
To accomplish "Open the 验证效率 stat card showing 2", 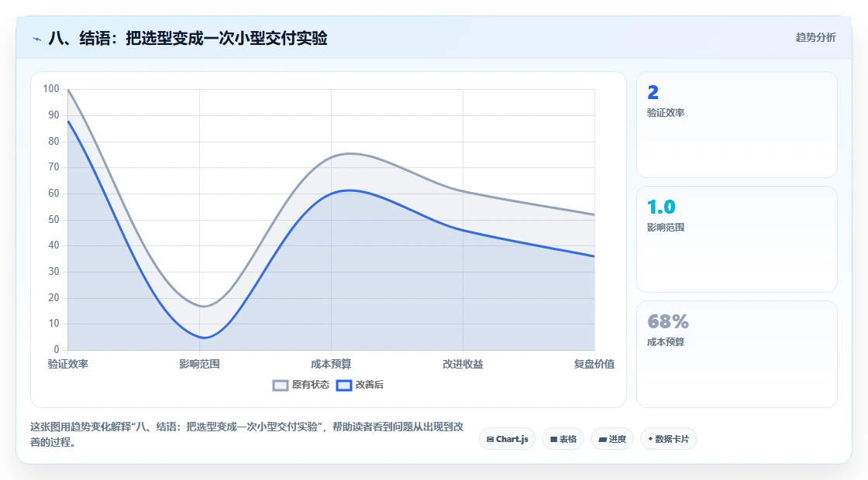I will 737,125.
